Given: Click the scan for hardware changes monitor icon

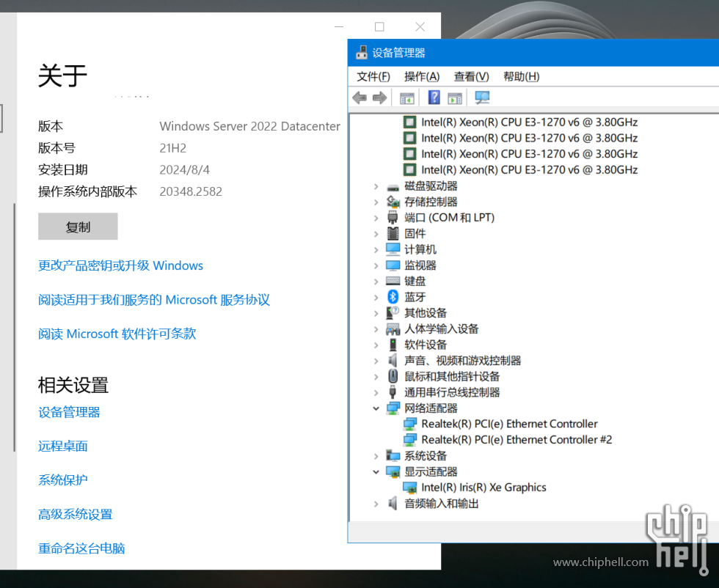Looking at the screenshot, I should (482, 98).
